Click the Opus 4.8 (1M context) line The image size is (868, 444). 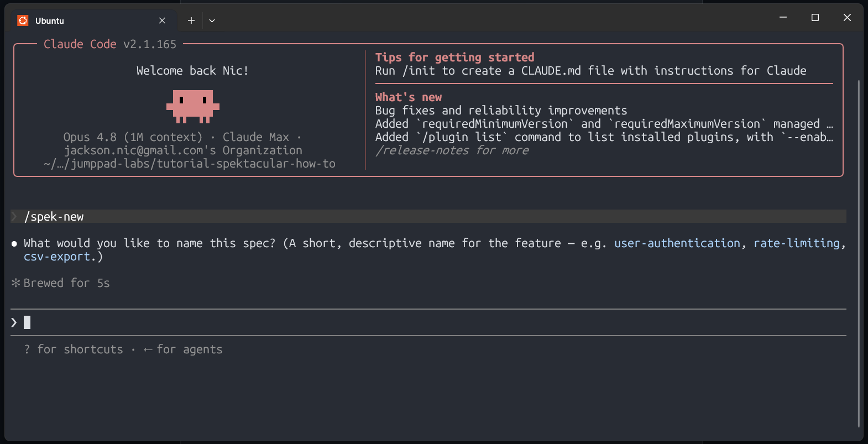coord(182,137)
